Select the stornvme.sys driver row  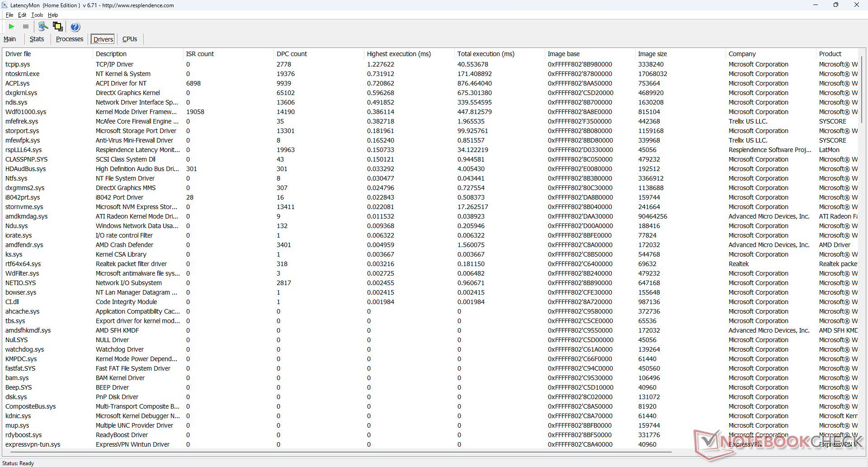click(x=430, y=207)
